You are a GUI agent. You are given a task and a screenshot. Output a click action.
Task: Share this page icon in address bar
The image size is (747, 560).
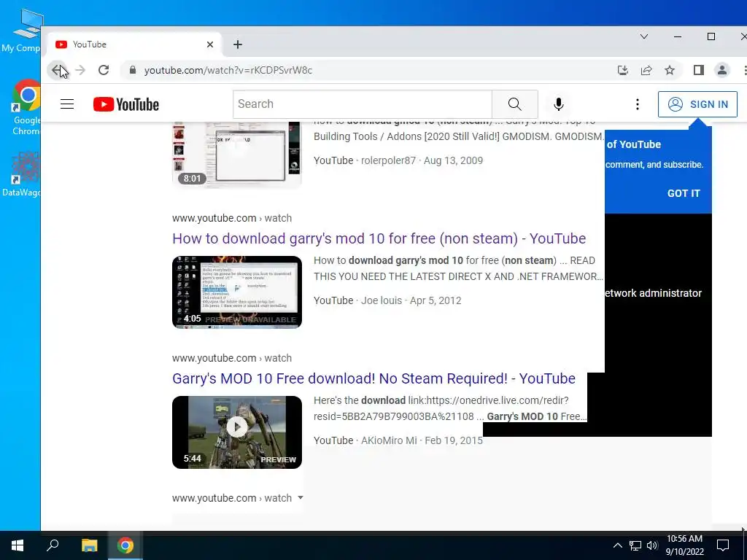646,71
